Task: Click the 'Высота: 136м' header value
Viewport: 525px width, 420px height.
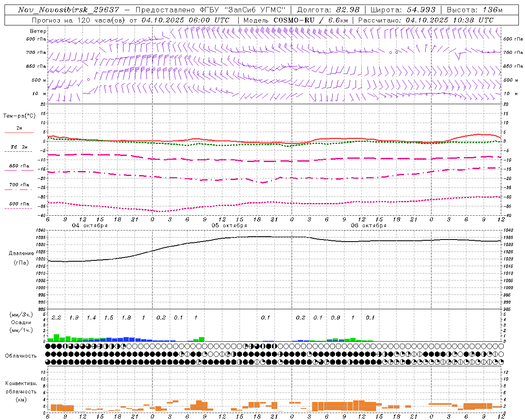Action: (x=475, y=10)
